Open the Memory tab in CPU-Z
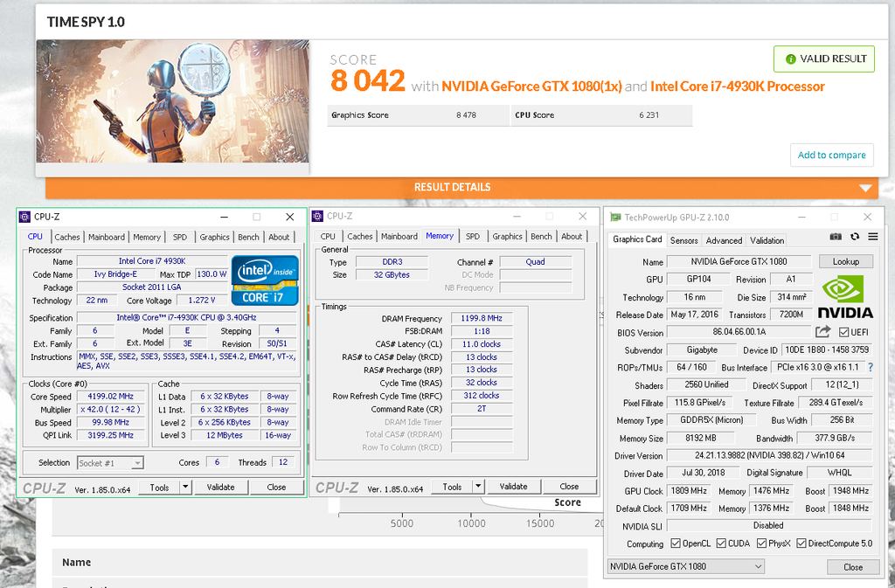Viewport: 895px width, 588px height. click(439, 235)
